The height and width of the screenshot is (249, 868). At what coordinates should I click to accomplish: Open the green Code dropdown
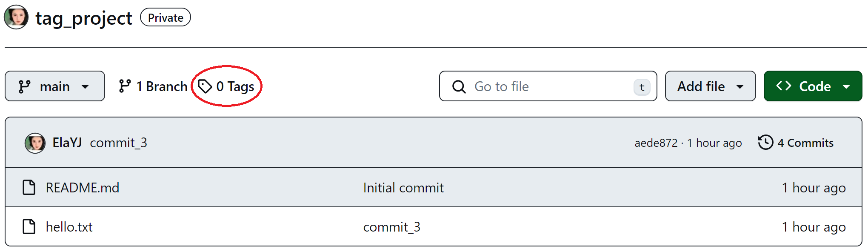tap(813, 86)
